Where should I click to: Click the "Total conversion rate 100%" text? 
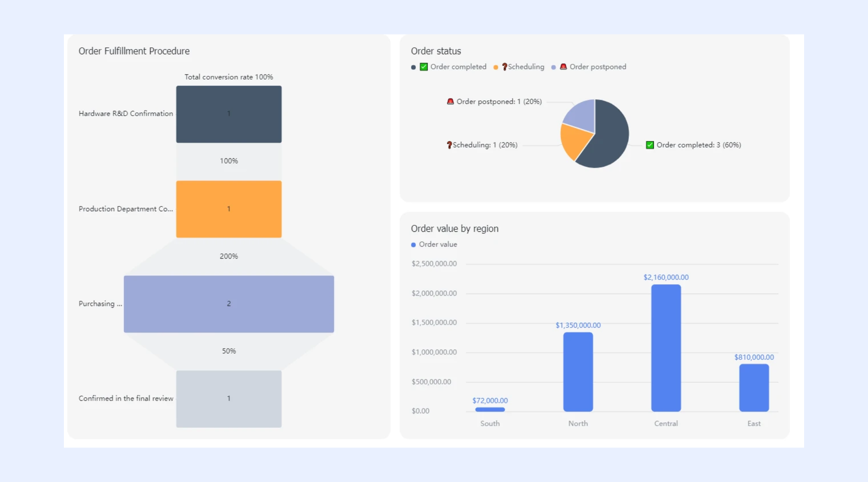(229, 77)
